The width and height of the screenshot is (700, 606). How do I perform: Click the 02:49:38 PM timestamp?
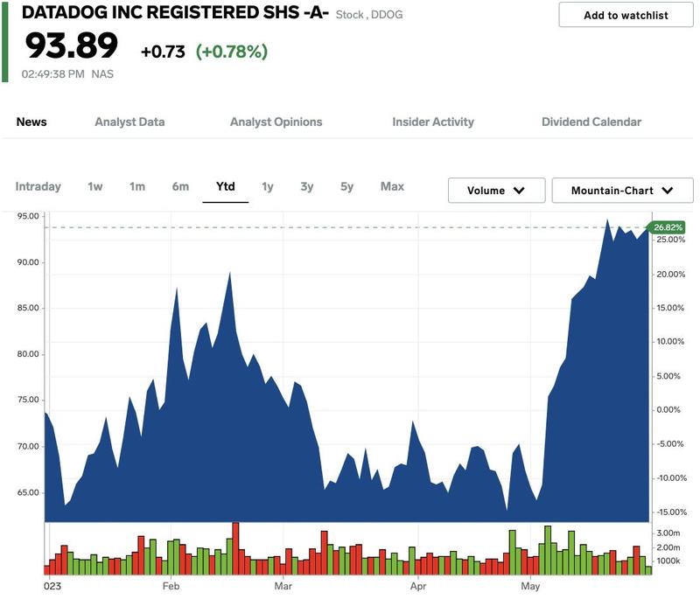pyautogui.click(x=53, y=74)
